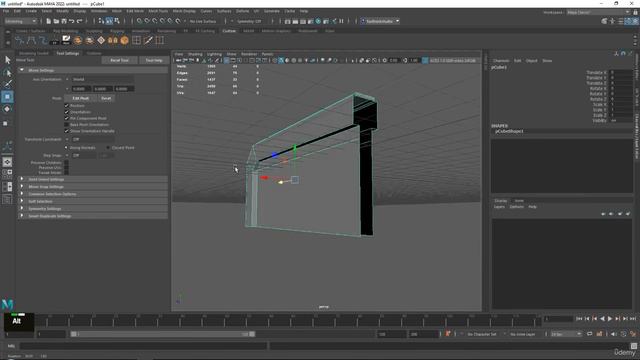Image resolution: width=640 pixels, height=360 pixels.
Task: Toggle the Pin Component Pivot checkbox
Action: click(x=67, y=118)
